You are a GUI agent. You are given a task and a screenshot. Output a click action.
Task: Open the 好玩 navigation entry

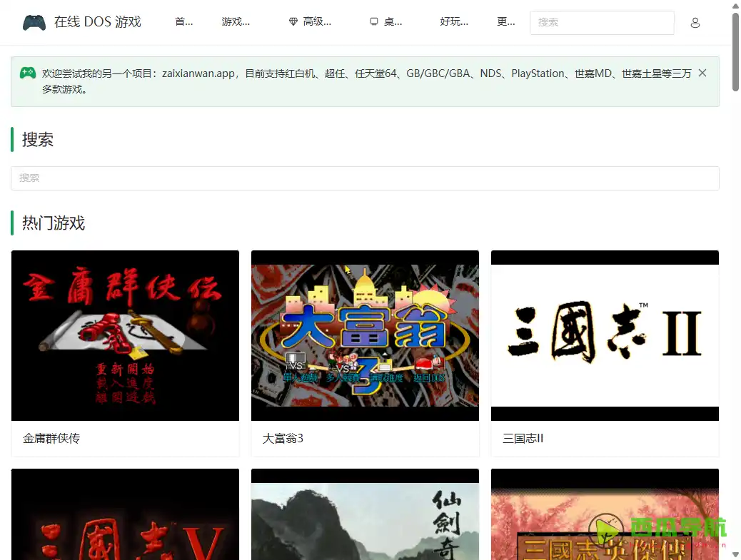pos(455,21)
